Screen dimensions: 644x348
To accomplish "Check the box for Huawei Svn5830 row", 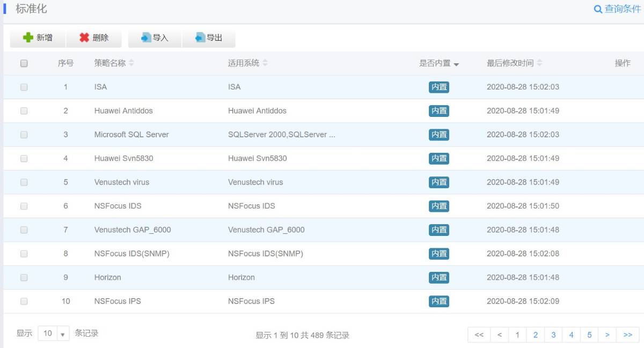I will point(24,158).
